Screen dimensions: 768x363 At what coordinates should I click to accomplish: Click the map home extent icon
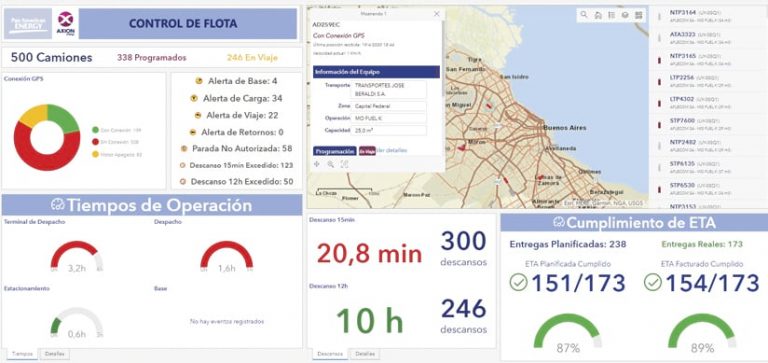598,15
